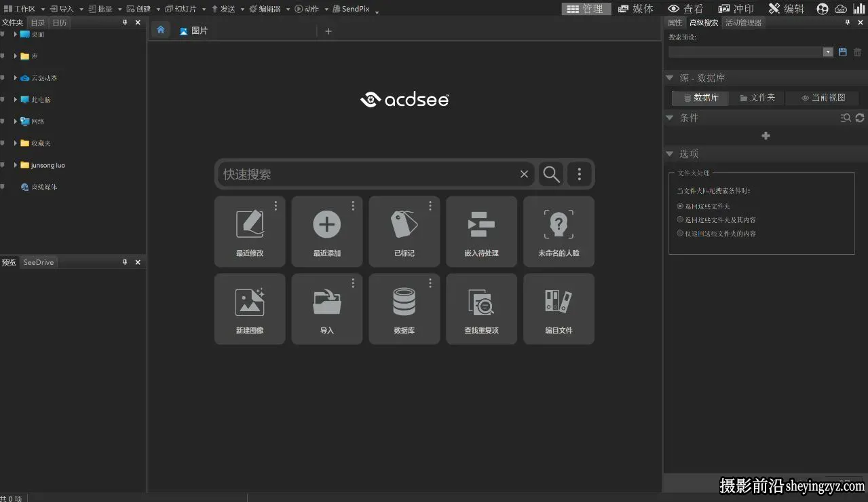This screenshot has width=868, height=502.
Task: Open the 查找重复项 (find duplicates) tile
Action: (482, 309)
